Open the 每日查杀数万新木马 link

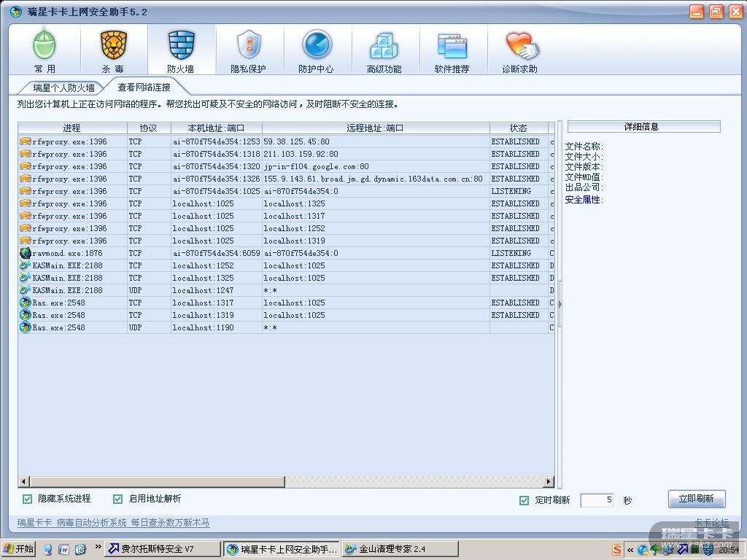[x=170, y=522]
